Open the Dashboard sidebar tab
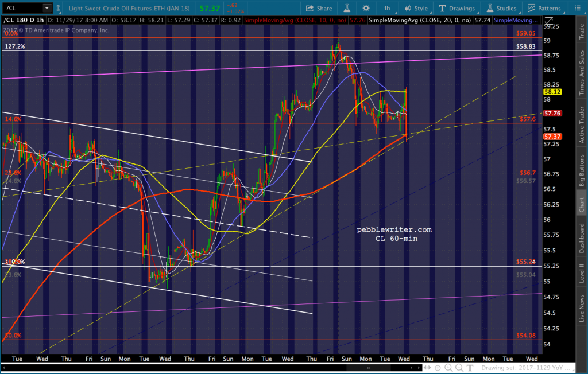This screenshot has width=588, height=374. click(x=582, y=237)
